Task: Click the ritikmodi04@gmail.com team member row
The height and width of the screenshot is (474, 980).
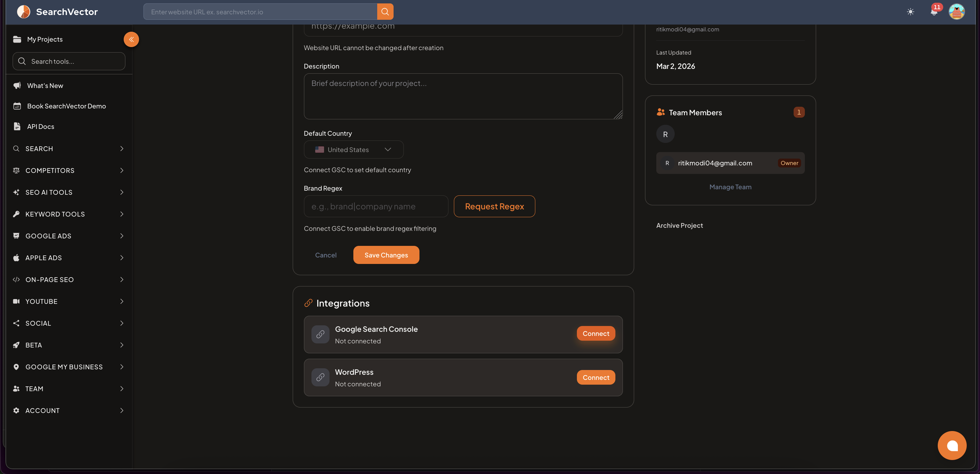Action: coord(730,163)
